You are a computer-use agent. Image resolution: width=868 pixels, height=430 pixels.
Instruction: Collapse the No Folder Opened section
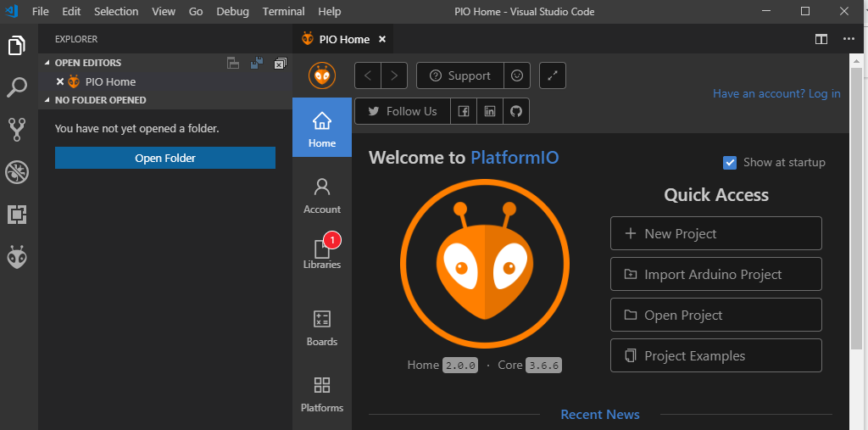coord(47,100)
